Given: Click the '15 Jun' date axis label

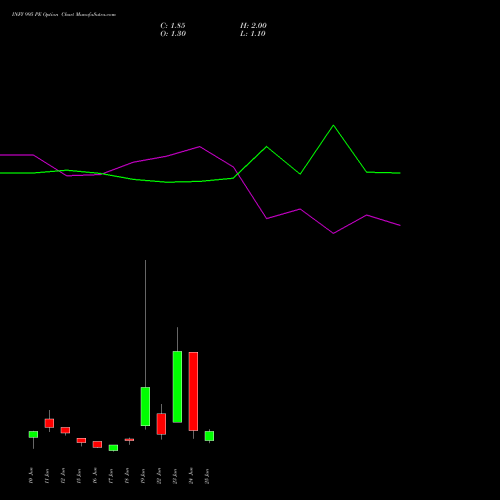Looking at the screenshot, I should pyautogui.click(x=79, y=476).
